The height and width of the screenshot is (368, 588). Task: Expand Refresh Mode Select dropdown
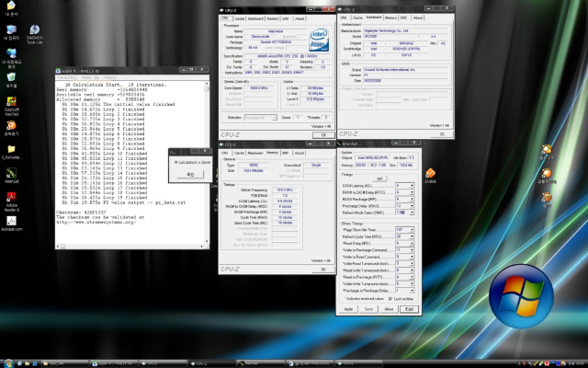[412, 213]
